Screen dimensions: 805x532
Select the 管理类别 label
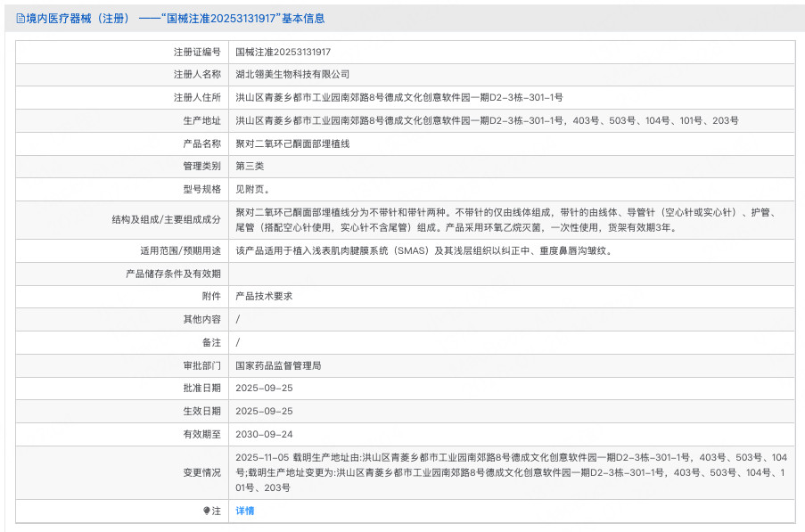tap(201, 167)
